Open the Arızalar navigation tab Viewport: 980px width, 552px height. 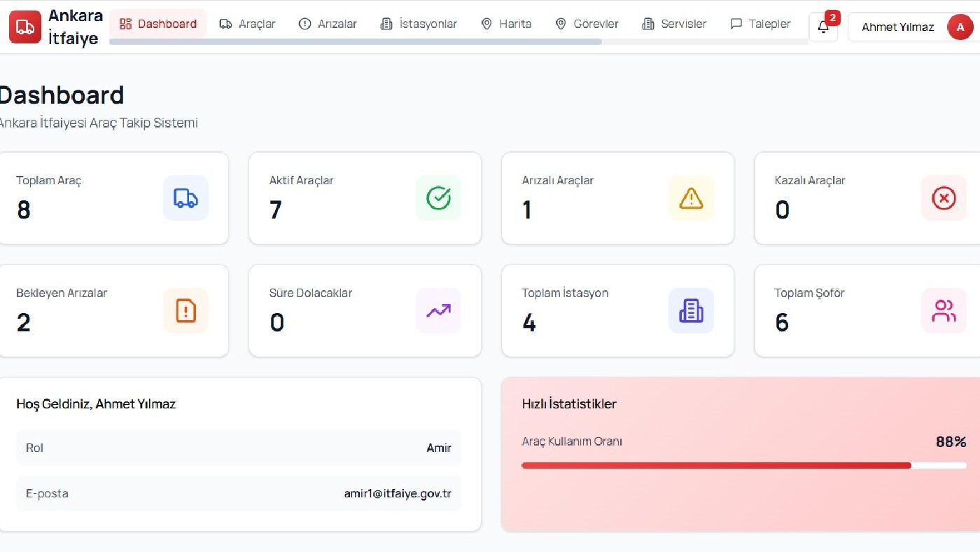point(327,24)
